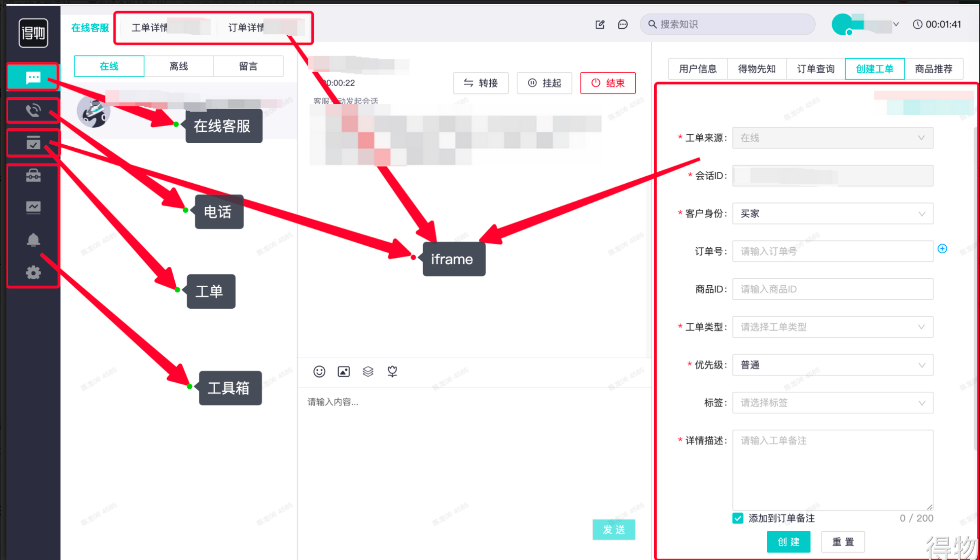Open settings gear in sidebar
Image resolution: width=980 pixels, height=560 pixels.
(x=33, y=273)
